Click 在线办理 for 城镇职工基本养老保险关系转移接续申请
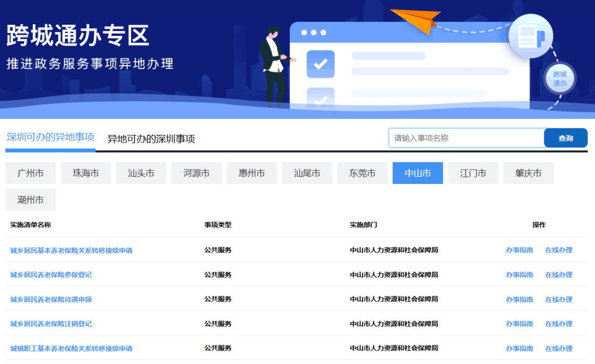Image resolution: width=595 pixels, height=364 pixels. point(559,348)
